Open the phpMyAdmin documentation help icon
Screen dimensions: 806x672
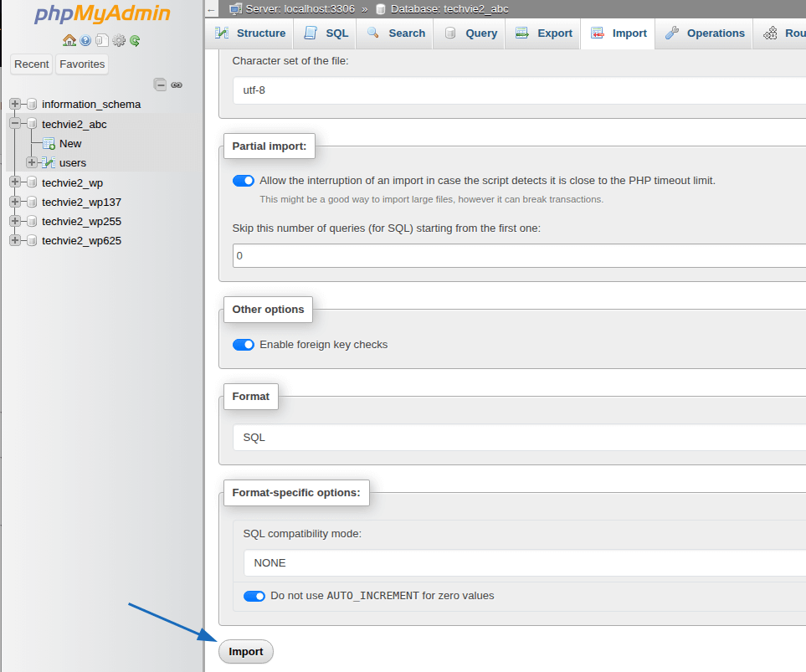(x=85, y=40)
